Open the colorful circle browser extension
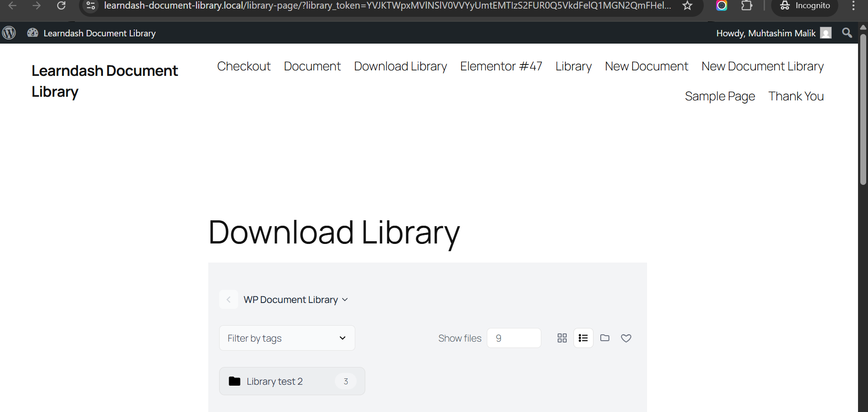This screenshot has width=868, height=412. point(721,6)
